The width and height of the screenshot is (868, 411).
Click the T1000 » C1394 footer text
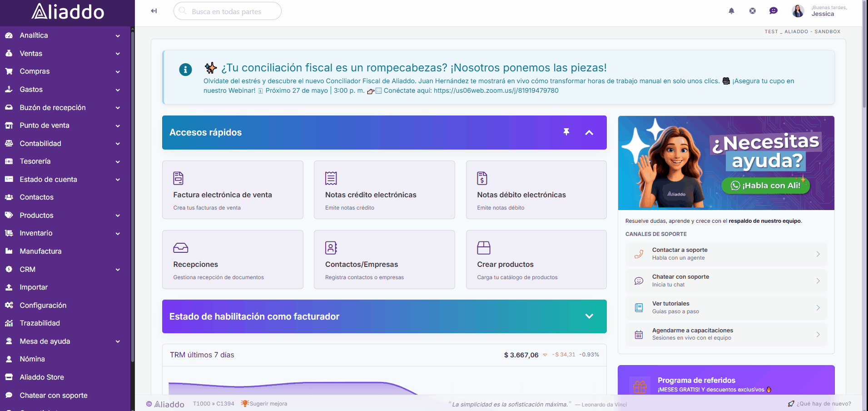tap(213, 404)
